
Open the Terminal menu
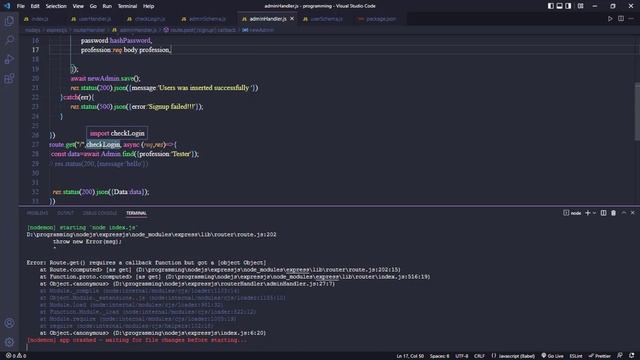point(127,6)
